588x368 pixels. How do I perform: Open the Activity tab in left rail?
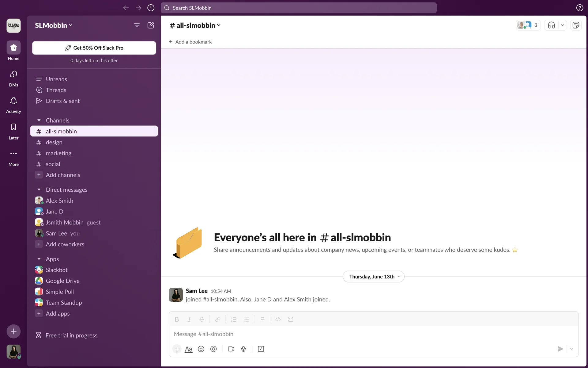click(13, 105)
